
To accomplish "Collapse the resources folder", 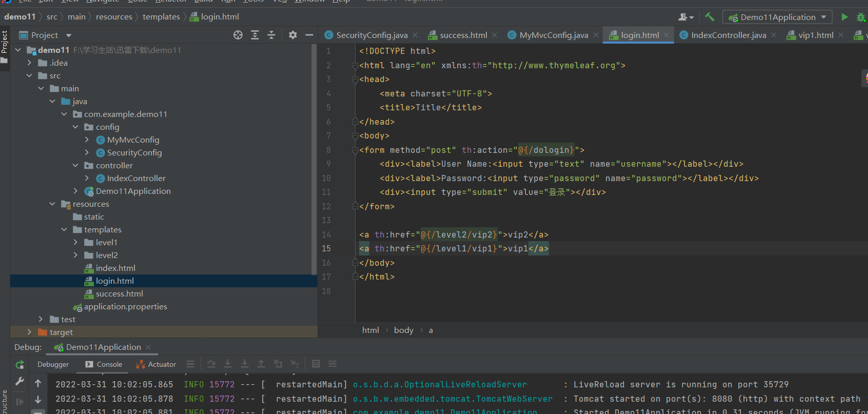I will 52,204.
